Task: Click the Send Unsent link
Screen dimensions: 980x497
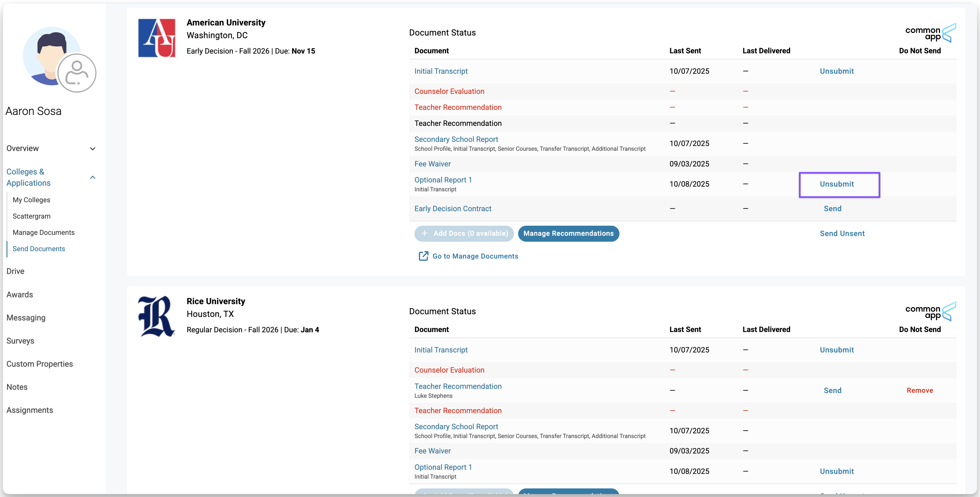Action: [x=842, y=233]
